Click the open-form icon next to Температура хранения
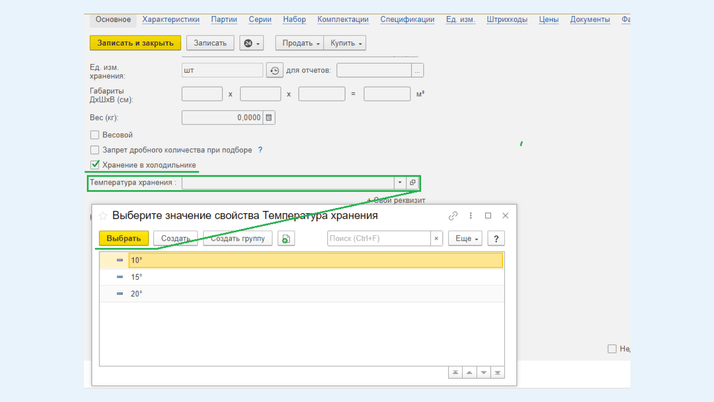 click(412, 183)
